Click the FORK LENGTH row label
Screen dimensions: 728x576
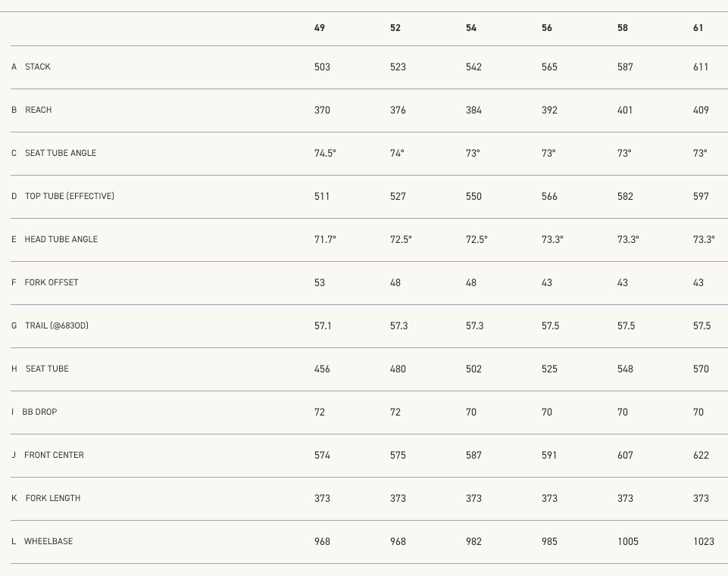point(53,499)
